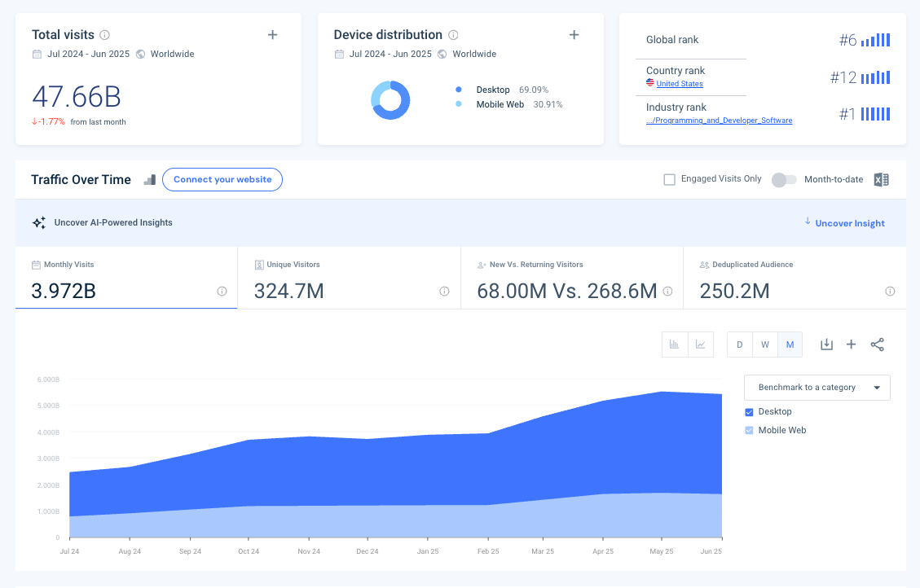Switch to daily granularity with D
Image resolution: width=920 pixels, height=588 pixels.
pos(739,344)
